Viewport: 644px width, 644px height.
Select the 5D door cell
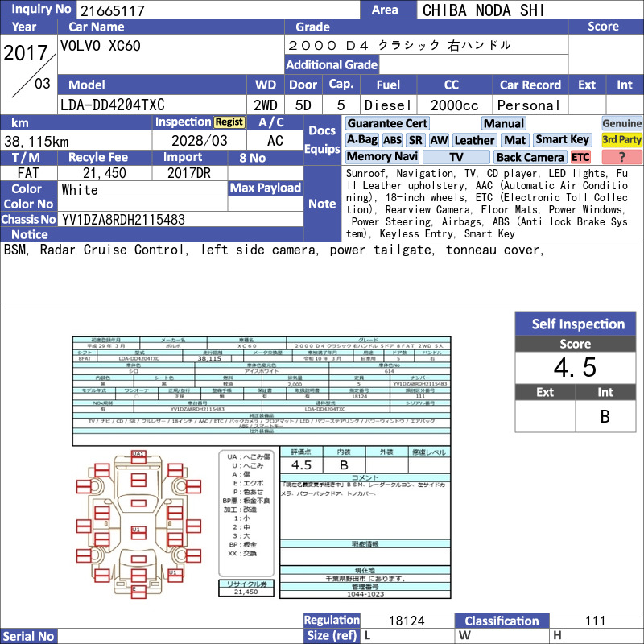(303, 105)
